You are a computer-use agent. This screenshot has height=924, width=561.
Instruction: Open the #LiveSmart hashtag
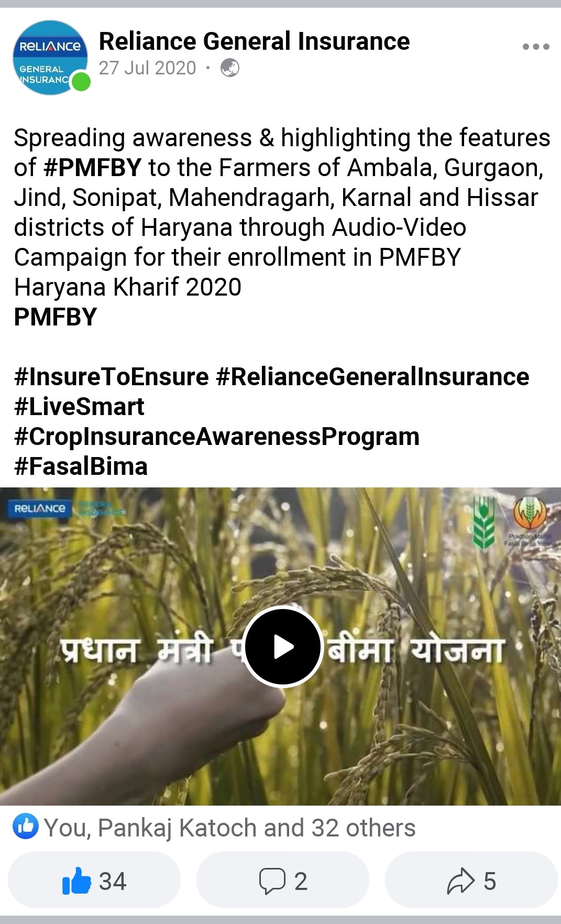click(x=79, y=407)
